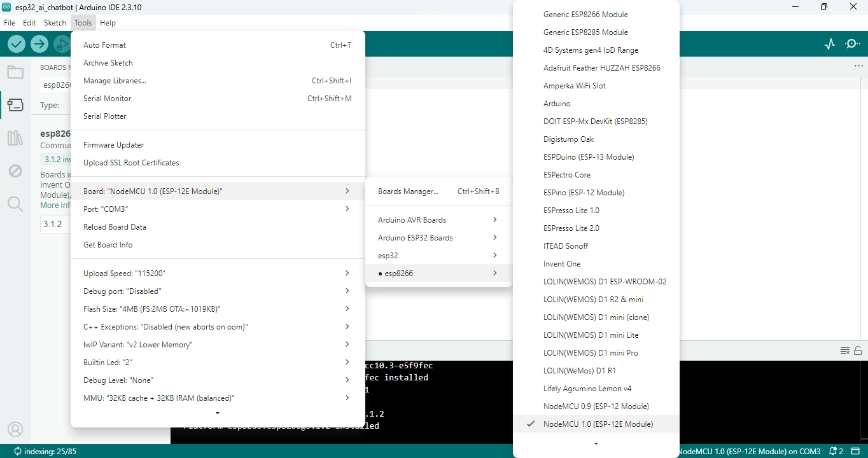Select Digistump Oak board
The image size is (868, 458).
click(x=596, y=139)
